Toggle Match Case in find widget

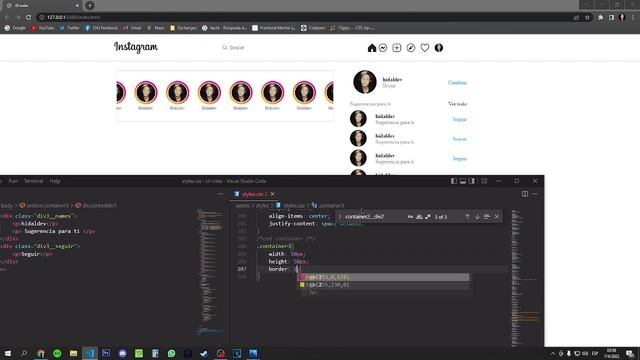click(410, 217)
